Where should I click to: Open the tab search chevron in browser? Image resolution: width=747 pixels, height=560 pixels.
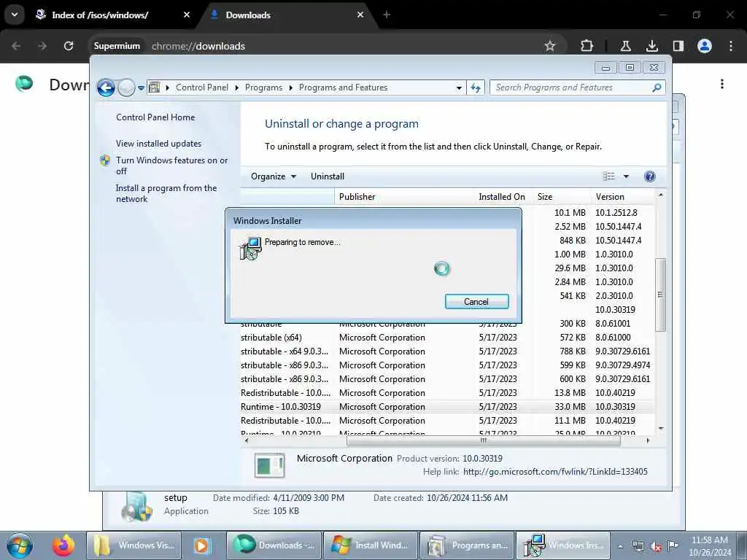point(15,15)
